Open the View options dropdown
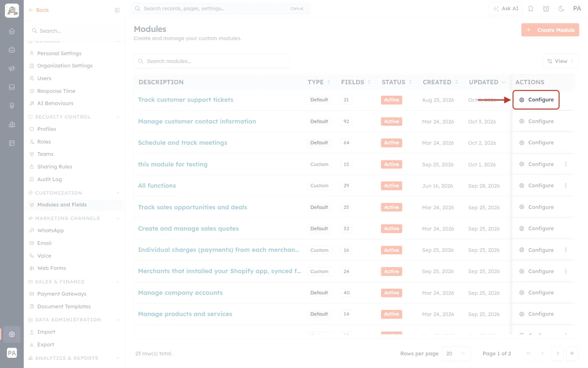588x368 pixels. (x=561, y=61)
